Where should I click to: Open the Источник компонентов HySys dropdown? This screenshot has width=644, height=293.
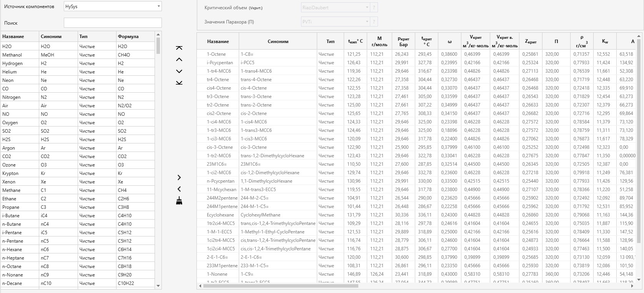coord(113,7)
